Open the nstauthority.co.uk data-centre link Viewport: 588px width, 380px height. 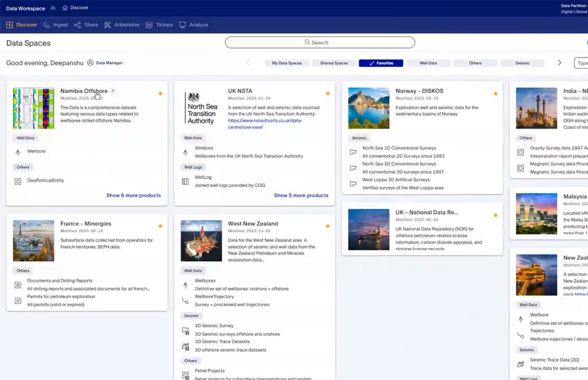(265, 124)
